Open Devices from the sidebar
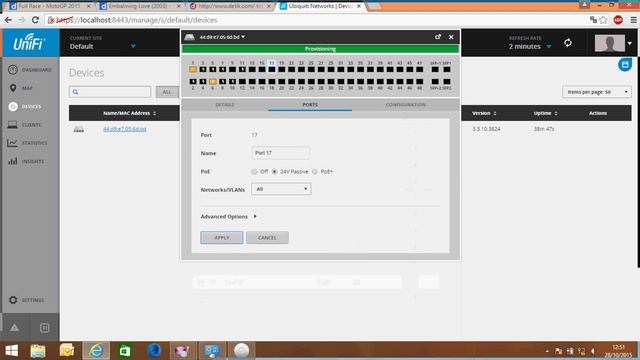 [25, 107]
